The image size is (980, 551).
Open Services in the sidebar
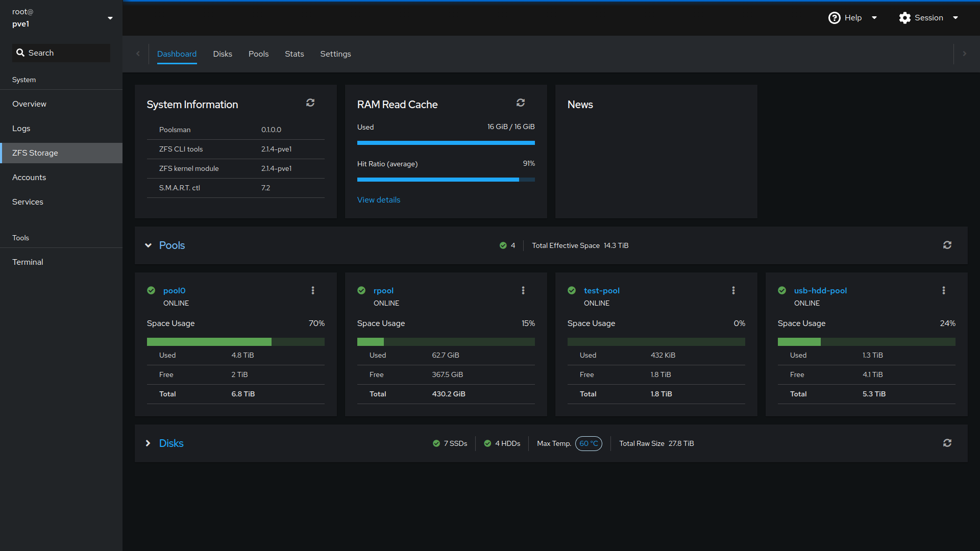tap(61, 202)
